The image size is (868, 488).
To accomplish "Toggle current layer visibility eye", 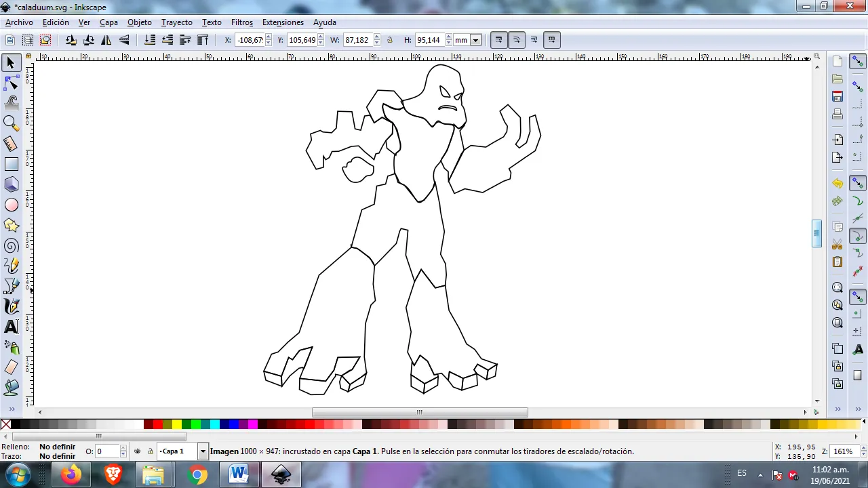I will [138, 451].
